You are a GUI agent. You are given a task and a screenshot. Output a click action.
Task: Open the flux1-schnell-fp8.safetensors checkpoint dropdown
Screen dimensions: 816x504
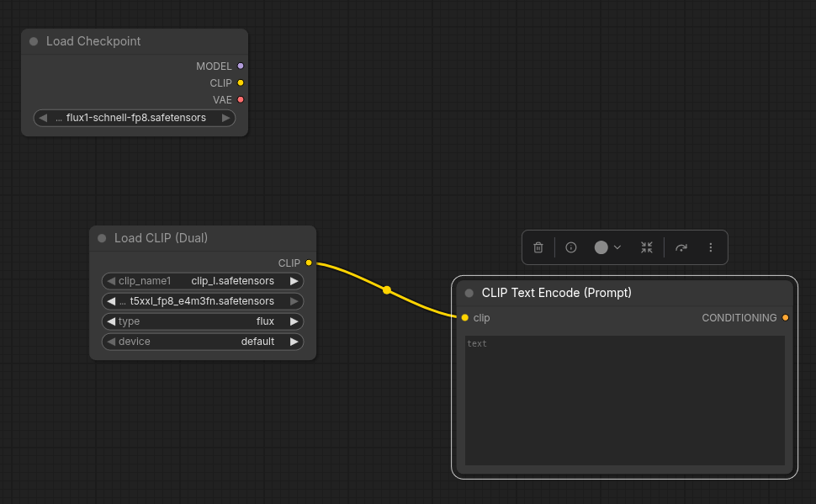(135, 118)
